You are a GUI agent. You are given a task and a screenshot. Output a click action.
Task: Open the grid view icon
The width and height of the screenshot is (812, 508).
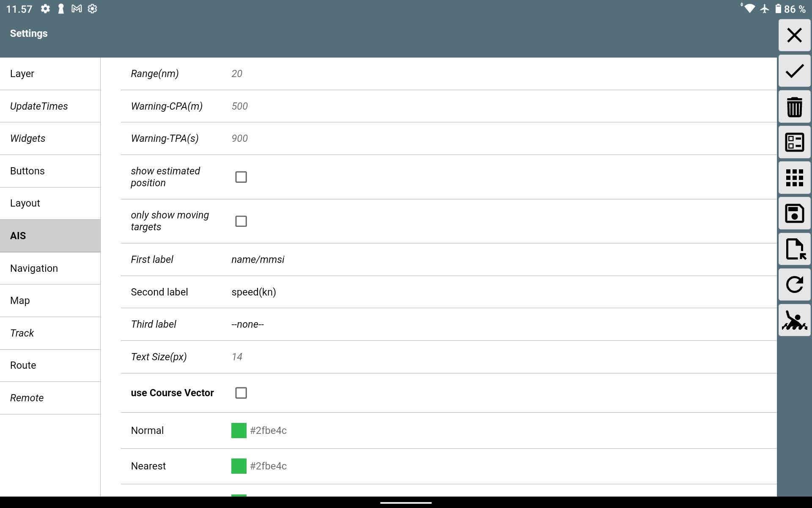(x=794, y=178)
